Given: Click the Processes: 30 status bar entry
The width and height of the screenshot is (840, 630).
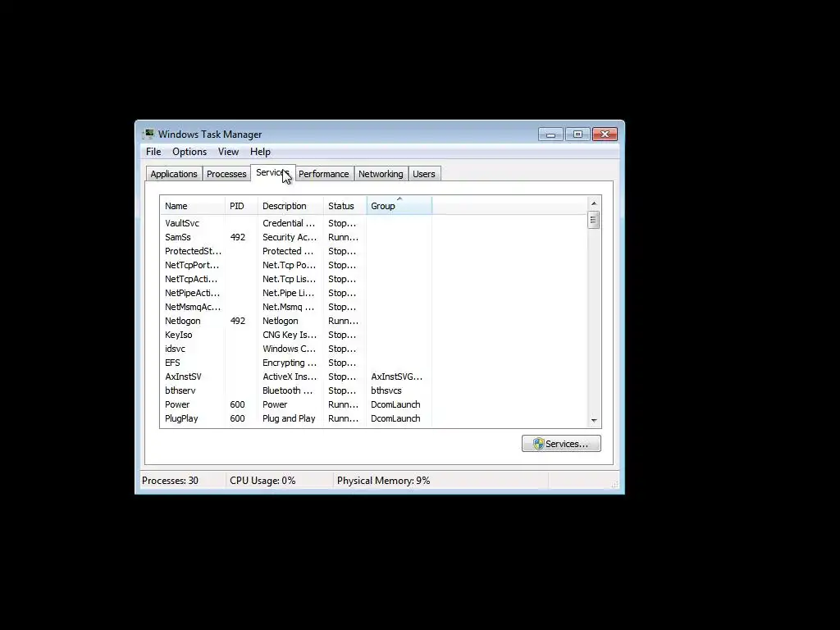Looking at the screenshot, I should pos(170,481).
